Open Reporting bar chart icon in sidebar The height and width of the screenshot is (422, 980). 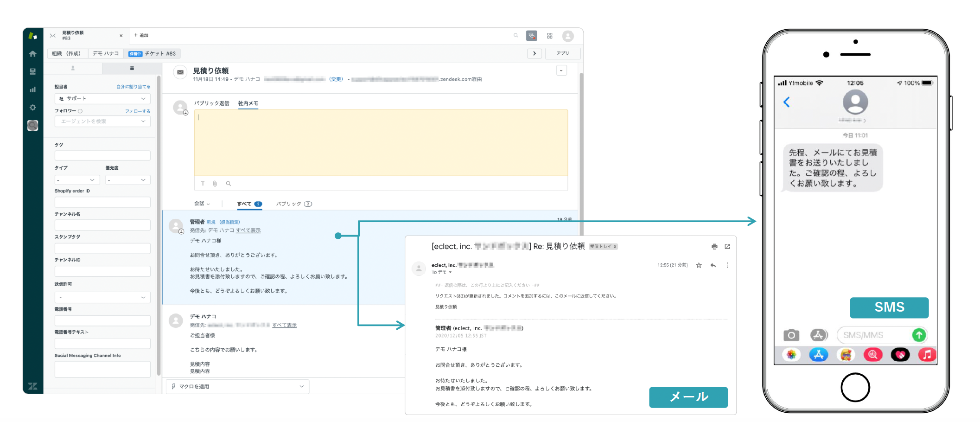pyautogui.click(x=32, y=90)
